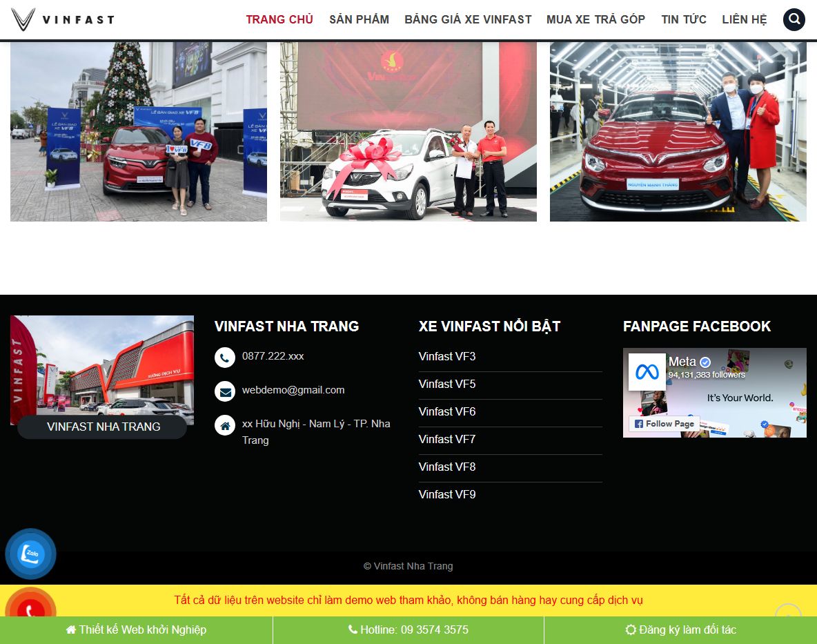Open the search magnifier icon

point(794,19)
